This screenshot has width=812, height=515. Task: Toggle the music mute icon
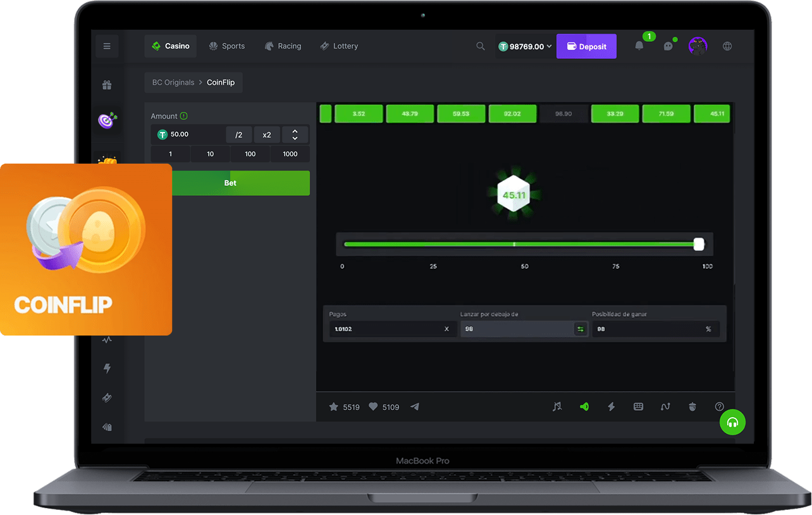pos(557,407)
